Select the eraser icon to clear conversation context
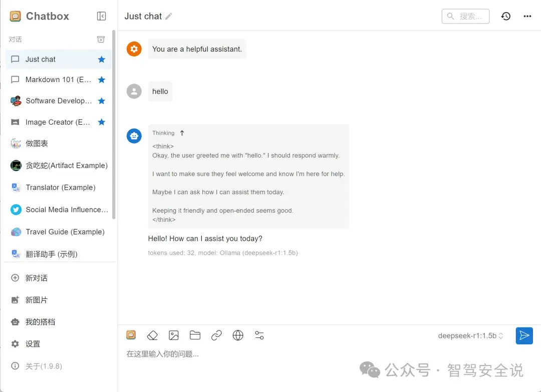The width and height of the screenshot is (541, 392). pos(152,335)
